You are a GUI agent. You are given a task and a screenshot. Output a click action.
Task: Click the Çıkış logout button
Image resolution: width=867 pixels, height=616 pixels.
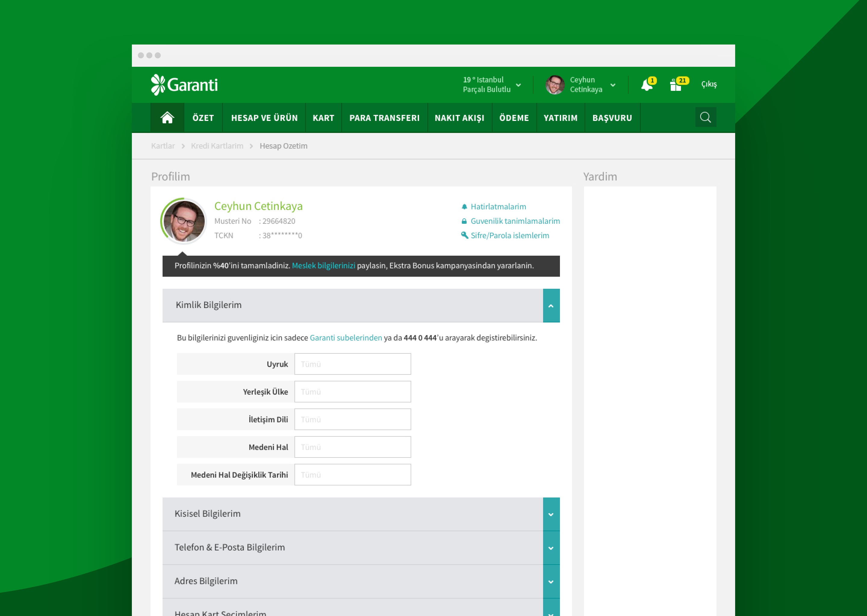pyautogui.click(x=709, y=84)
